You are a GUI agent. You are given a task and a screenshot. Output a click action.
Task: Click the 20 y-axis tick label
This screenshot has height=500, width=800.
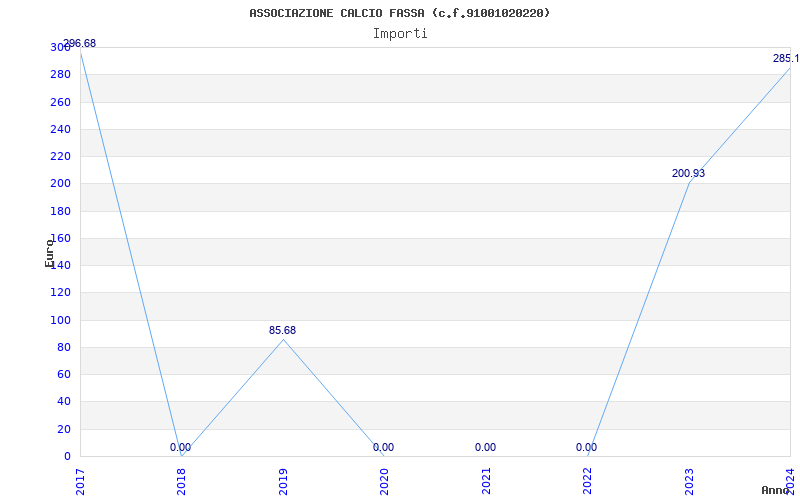(x=63, y=429)
